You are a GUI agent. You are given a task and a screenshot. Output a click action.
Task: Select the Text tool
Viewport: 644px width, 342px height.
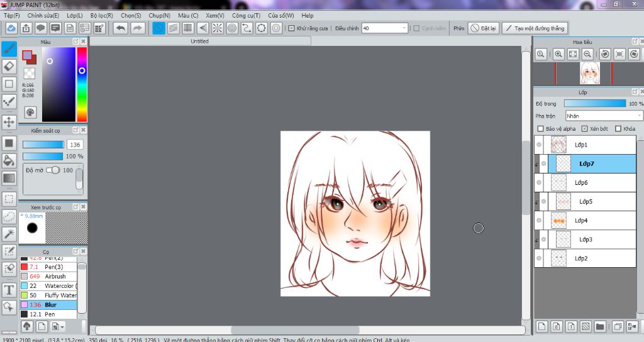pos(9,290)
